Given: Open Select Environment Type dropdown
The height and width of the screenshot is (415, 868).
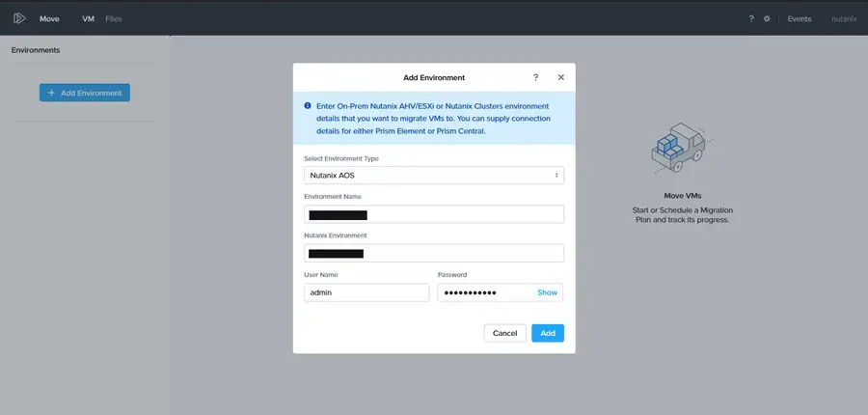Looking at the screenshot, I should click(x=434, y=175).
